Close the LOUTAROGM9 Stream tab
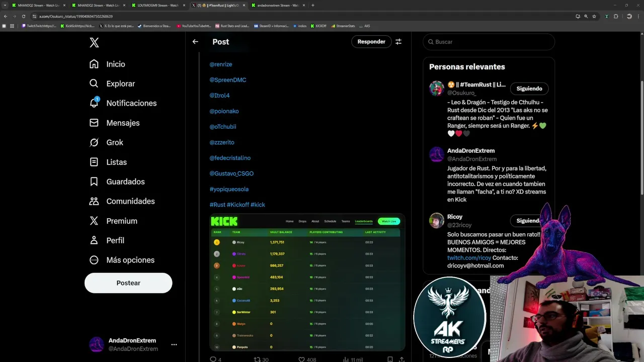Image resolution: width=644 pixels, height=362 pixels. [x=184, y=5]
